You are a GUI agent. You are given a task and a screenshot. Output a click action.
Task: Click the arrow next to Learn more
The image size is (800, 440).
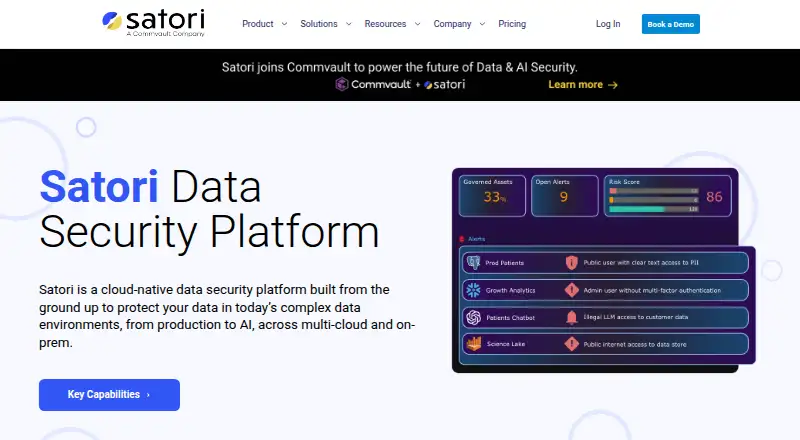[x=613, y=85]
